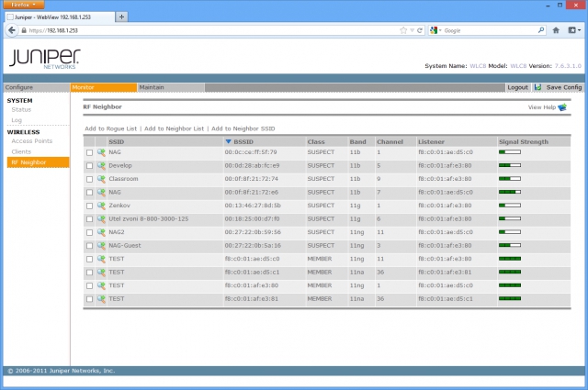The height and width of the screenshot is (390, 588).
Task: Tick checkbox for Develop network
Action: (89, 166)
